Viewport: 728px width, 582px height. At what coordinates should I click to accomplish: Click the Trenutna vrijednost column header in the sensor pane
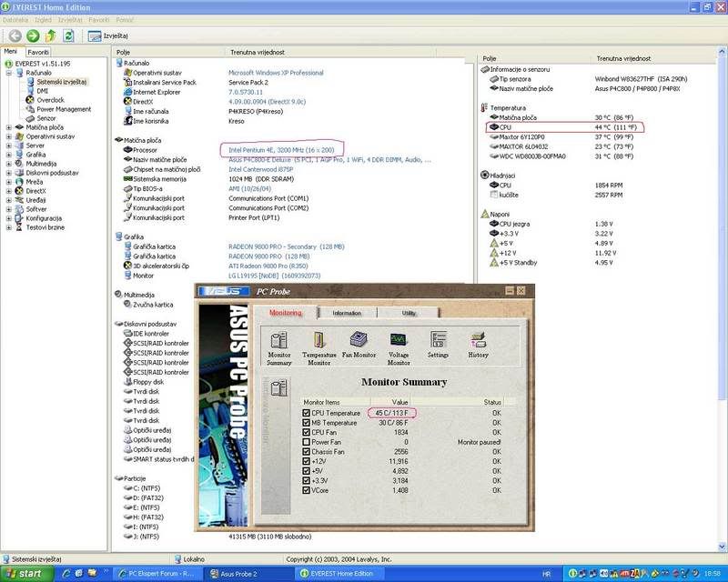point(623,58)
